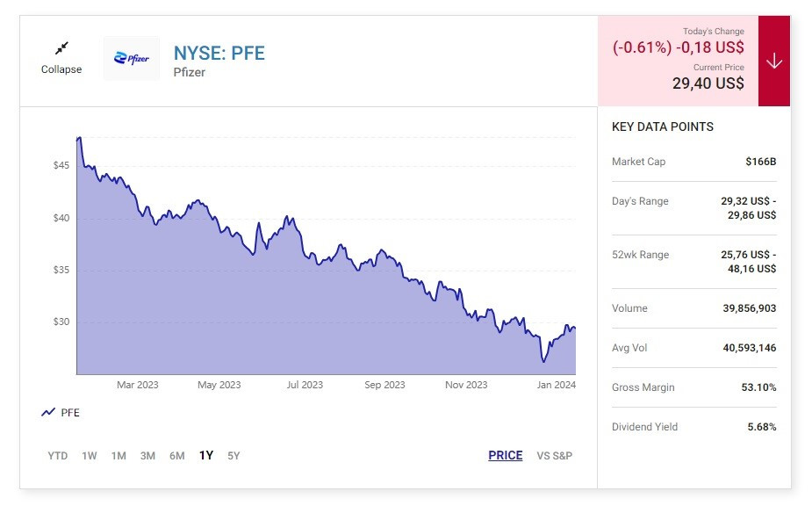This screenshot has height=506, width=812.
Task: Show the 5Y chart range
Action: 234,455
